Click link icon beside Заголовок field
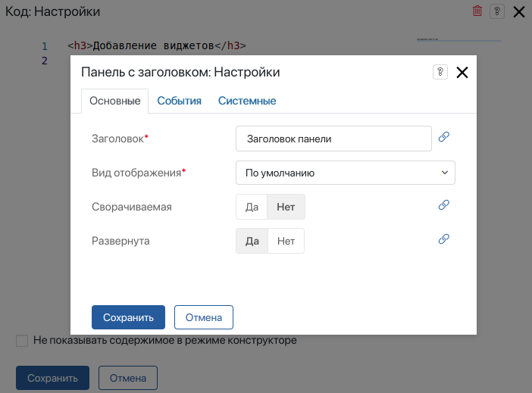 pos(445,137)
